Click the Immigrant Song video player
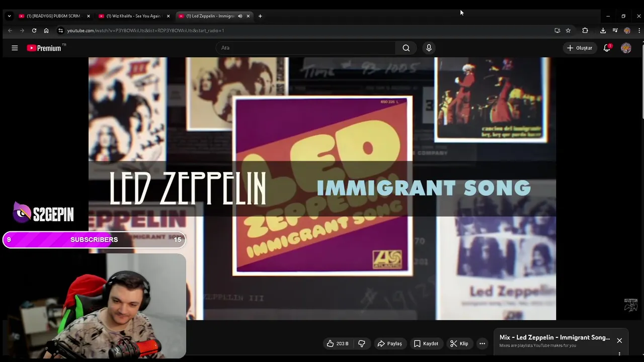The height and width of the screenshot is (362, 644). click(322, 189)
